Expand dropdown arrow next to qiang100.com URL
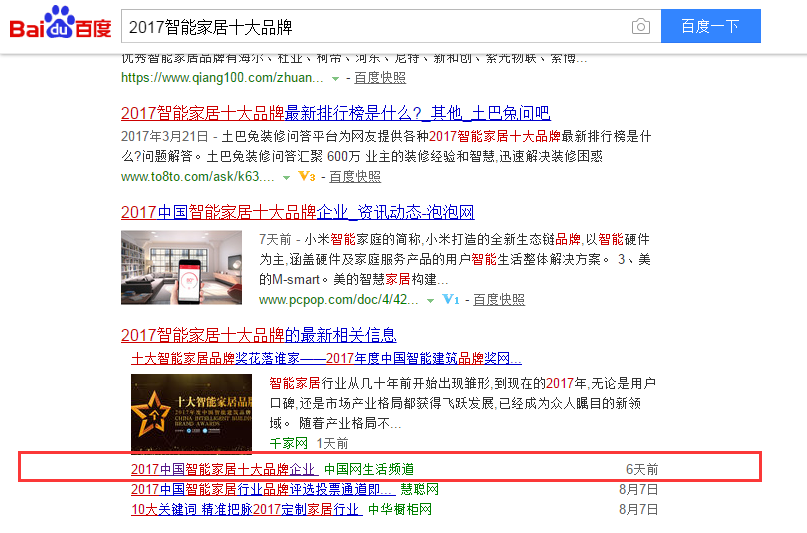 [336, 79]
